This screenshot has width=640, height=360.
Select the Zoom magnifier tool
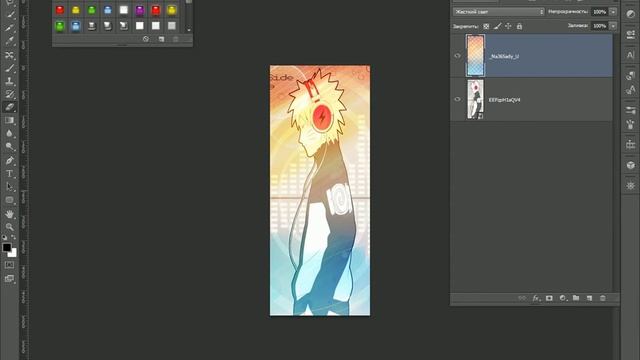pyautogui.click(x=9, y=227)
